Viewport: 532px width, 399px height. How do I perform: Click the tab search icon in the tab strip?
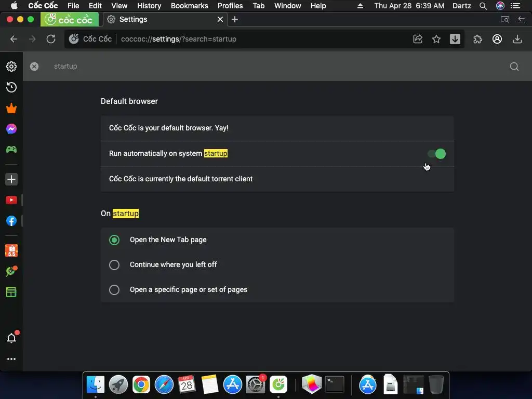pos(505,19)
